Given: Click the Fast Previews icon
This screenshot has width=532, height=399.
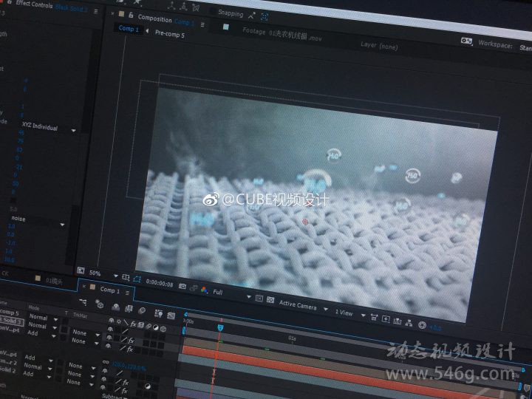Looking at the screenshot, I should [386, 319].
